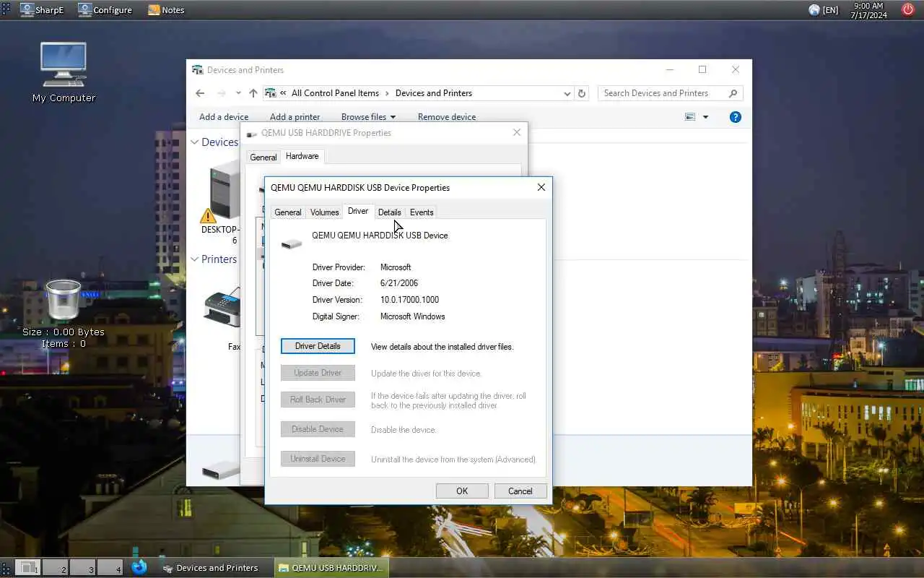Click the grid icon at top-left corner

coord(6,9)
